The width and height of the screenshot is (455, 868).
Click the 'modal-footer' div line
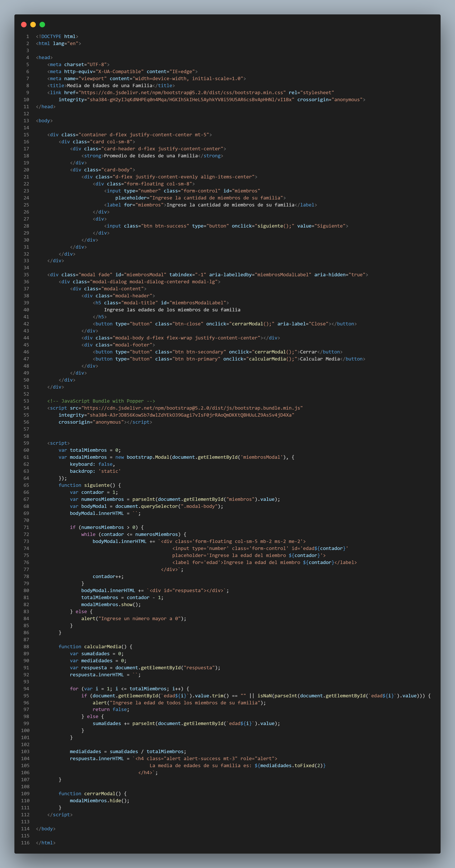(x=118, y=345)
